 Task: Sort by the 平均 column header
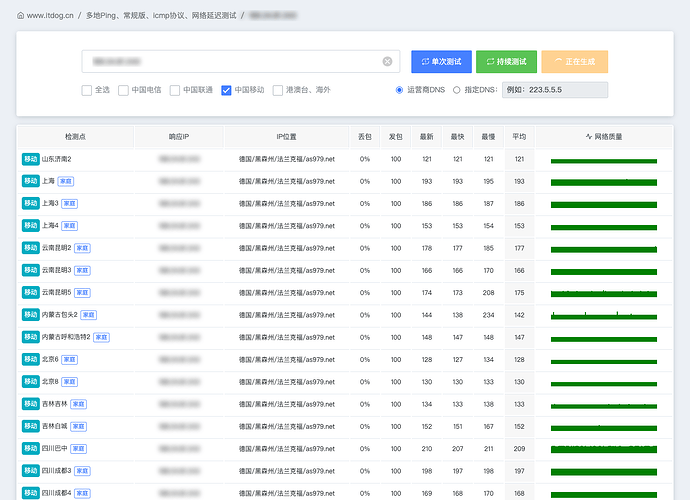click(519, 137)
